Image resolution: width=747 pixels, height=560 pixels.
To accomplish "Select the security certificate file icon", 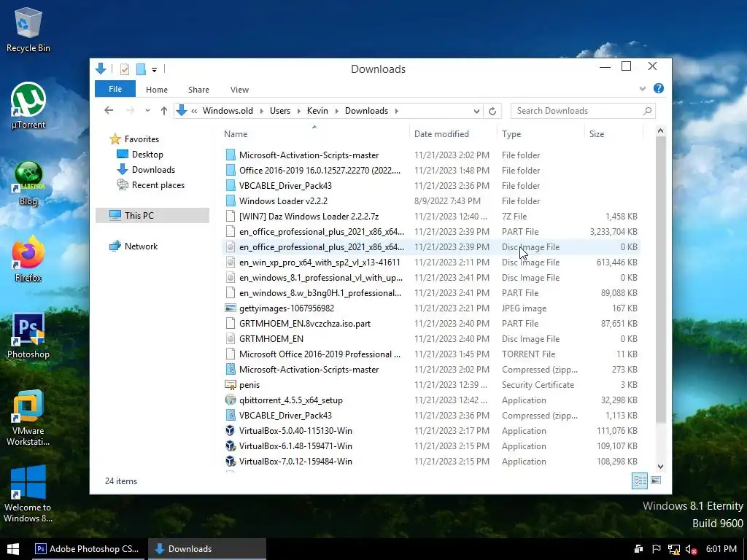I will click(231, 385).
